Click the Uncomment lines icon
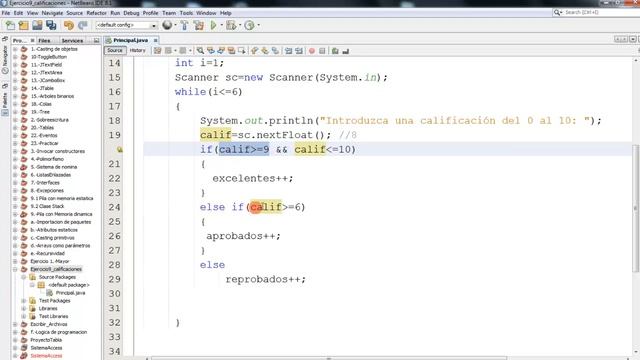Screen dimensions: 640x360 (x=346, y=51)
